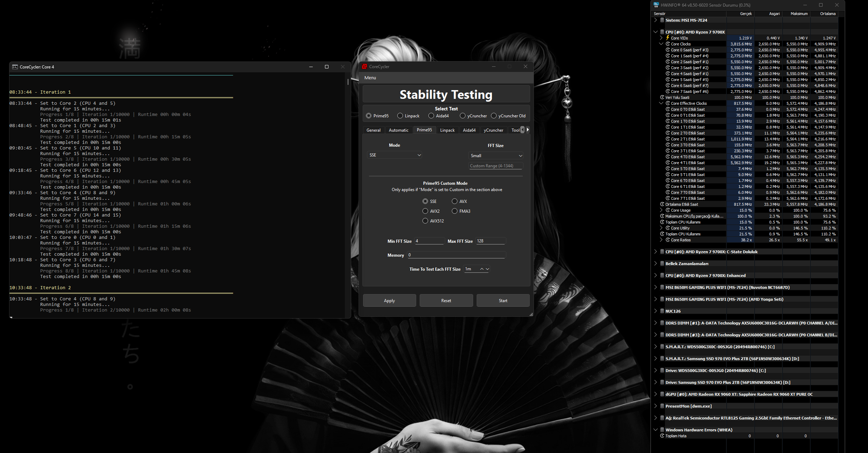Open the Mode dropdown showing SSE

(395, 155)
